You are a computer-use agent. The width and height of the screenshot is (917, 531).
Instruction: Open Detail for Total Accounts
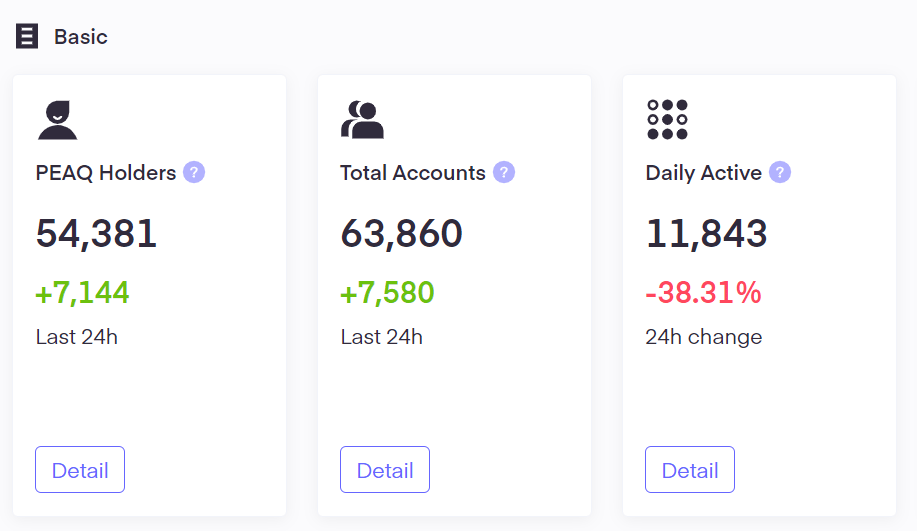(385, 470)
